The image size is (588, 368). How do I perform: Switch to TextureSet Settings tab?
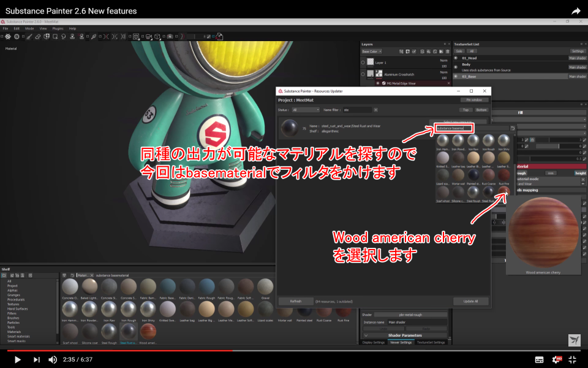(431, 342)
